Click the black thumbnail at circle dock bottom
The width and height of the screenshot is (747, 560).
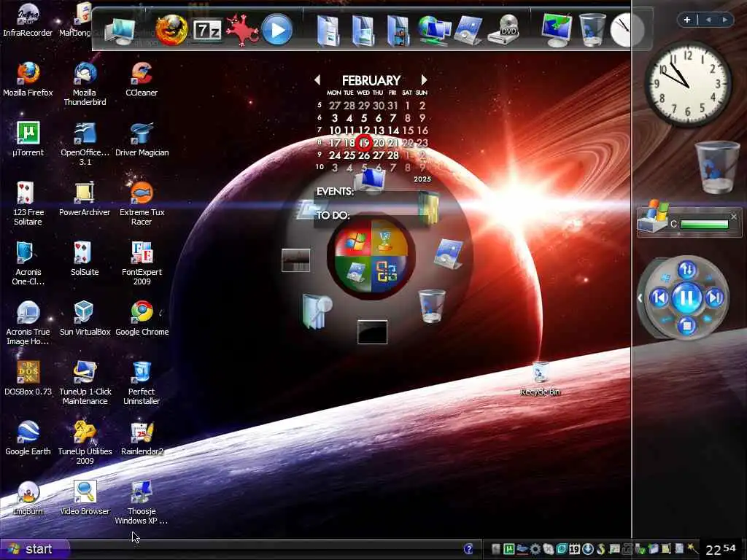(x=372, y=332)
